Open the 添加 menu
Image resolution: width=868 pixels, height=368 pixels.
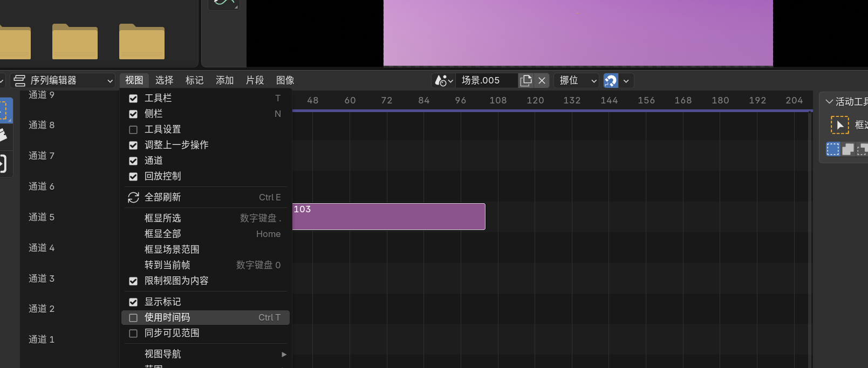click(x=224, y=80)
